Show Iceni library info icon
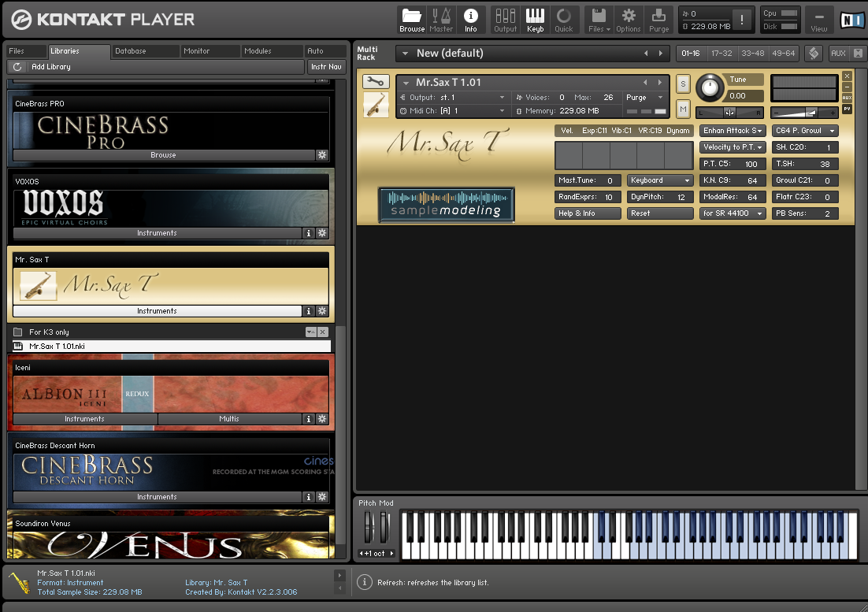868x612 pixels. click(308, 419)
